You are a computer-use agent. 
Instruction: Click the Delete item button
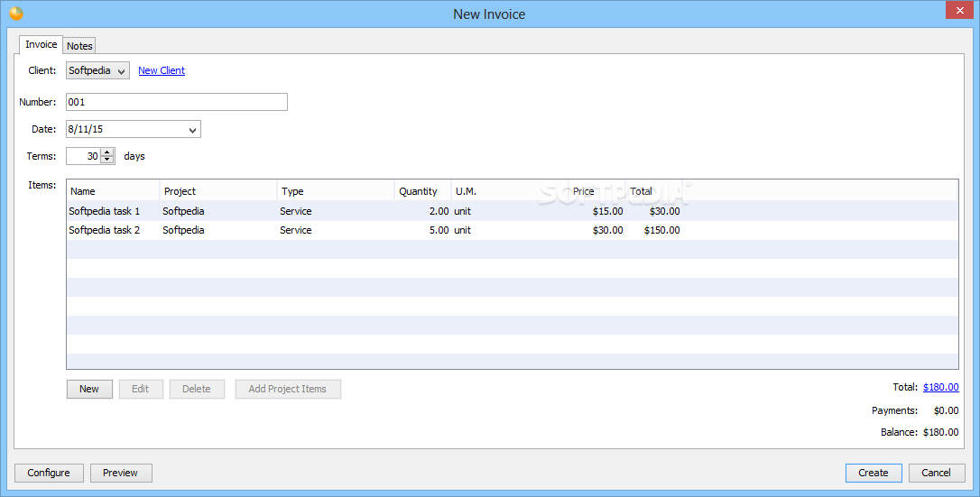(x=197, y=389)
